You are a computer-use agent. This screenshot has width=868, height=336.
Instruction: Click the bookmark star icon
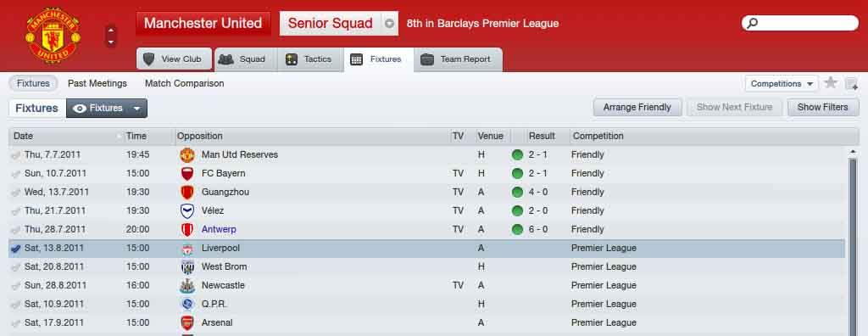tap(831, 83)
